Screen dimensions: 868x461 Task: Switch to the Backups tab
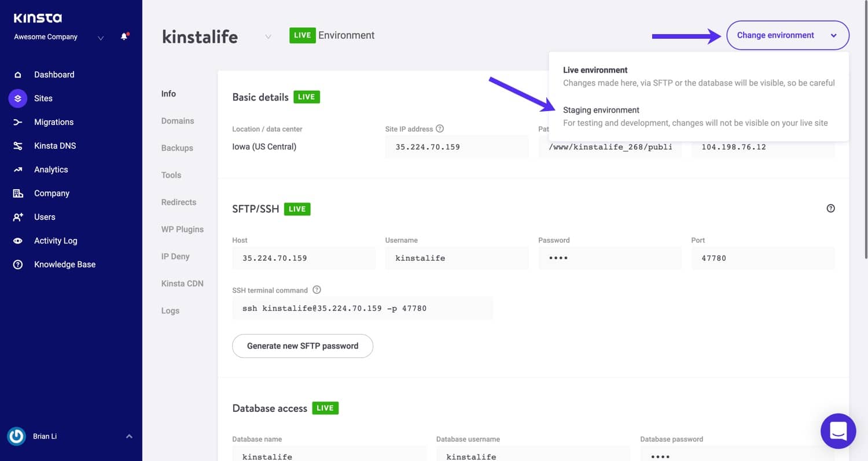tap(177, 148)
